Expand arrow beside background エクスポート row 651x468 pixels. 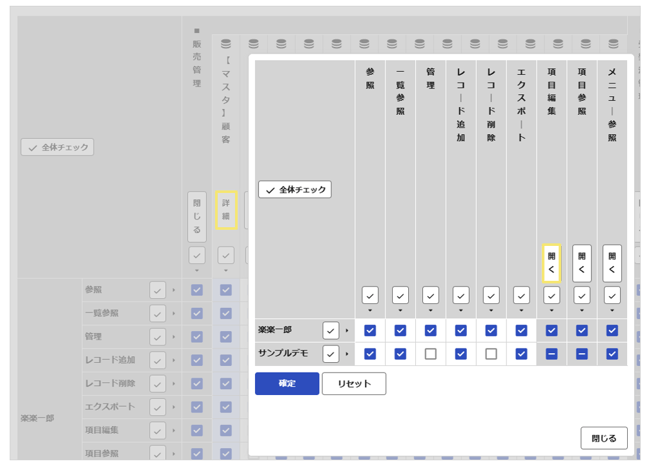coord(174,407)
